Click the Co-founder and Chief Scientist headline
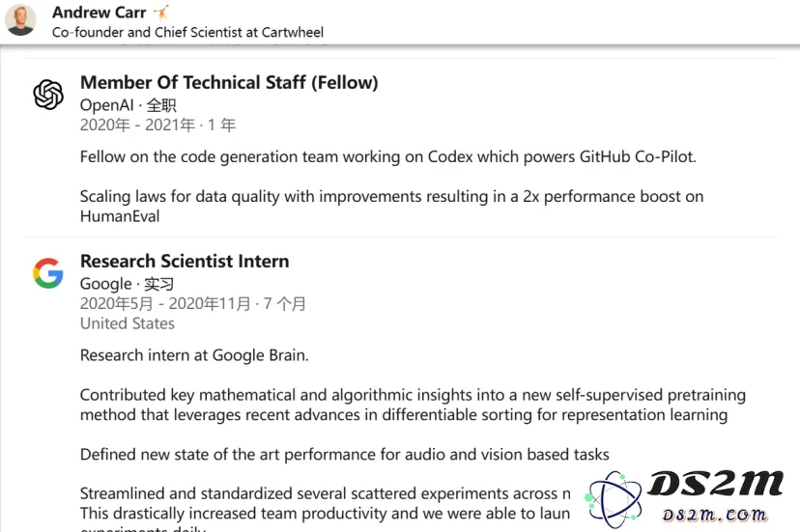The height and width of the screenshot is (532, 800). [x=187, y=32]
